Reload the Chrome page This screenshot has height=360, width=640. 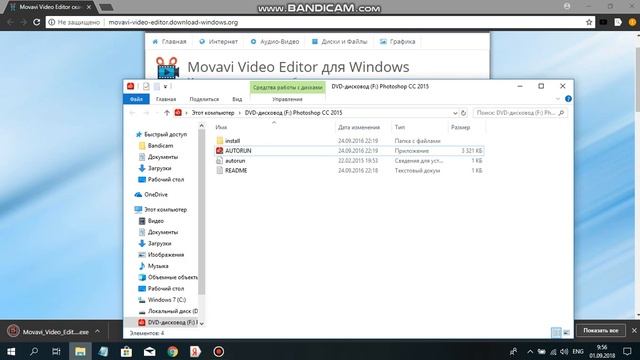click(36, 22)
